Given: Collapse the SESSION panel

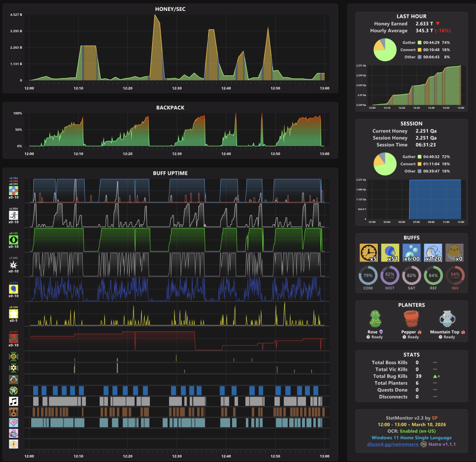Looking at the screenshot, I should click(412, 123).
